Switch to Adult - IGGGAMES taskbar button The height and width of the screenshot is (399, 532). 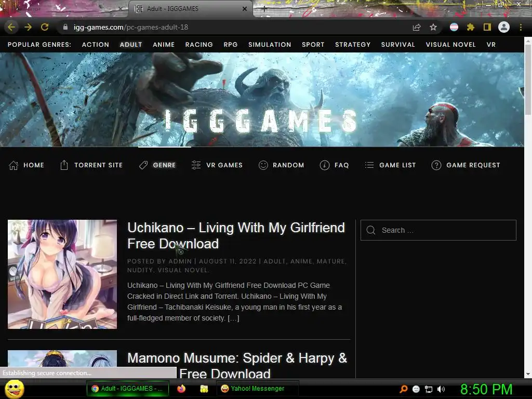[x=128, y=389]
